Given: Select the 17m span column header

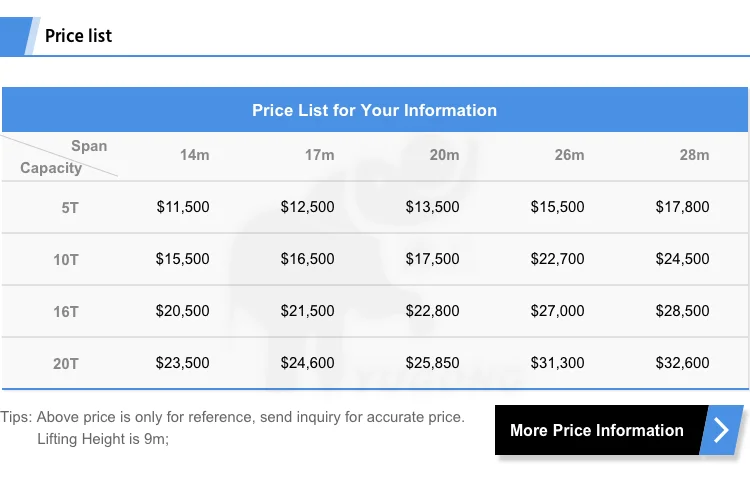Looking at the screenshot, I should (x=320, y=155).
